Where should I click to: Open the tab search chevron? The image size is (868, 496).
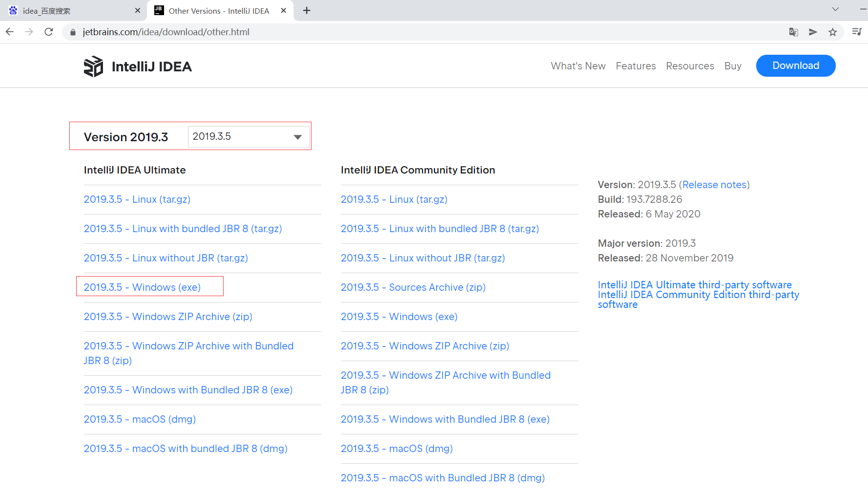835,9
